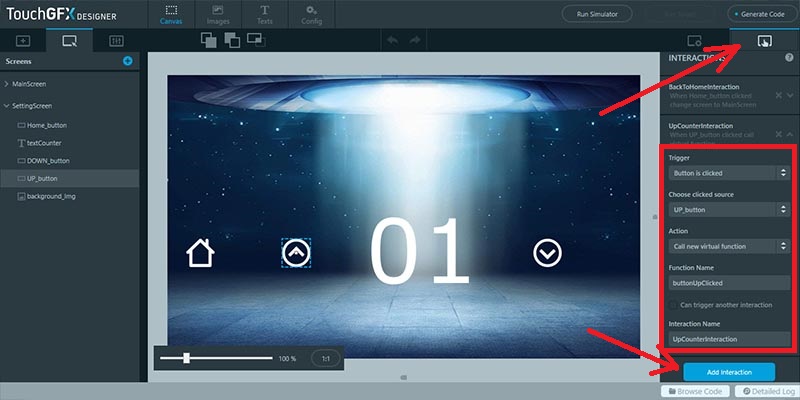Switch to the Images tab
The width and height of the screenshot is (800, 400).
[218, 14]
